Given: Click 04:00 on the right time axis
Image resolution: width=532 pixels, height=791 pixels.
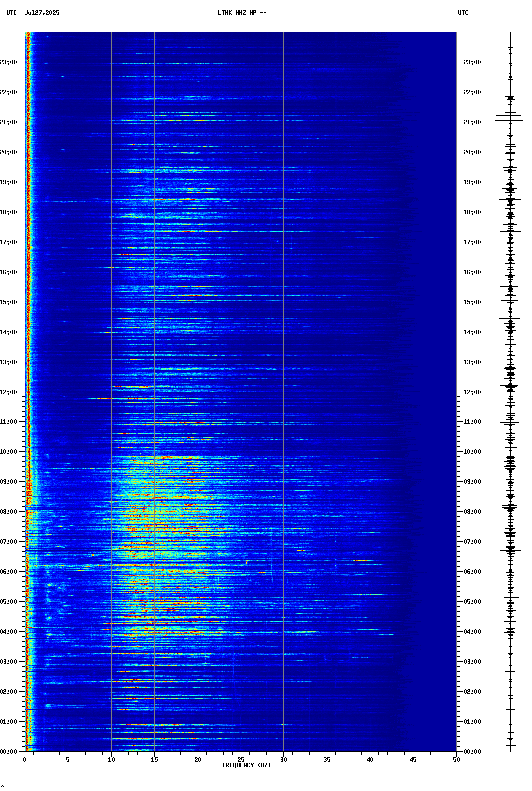Looking at the screenshot, I should pos(472,632).
